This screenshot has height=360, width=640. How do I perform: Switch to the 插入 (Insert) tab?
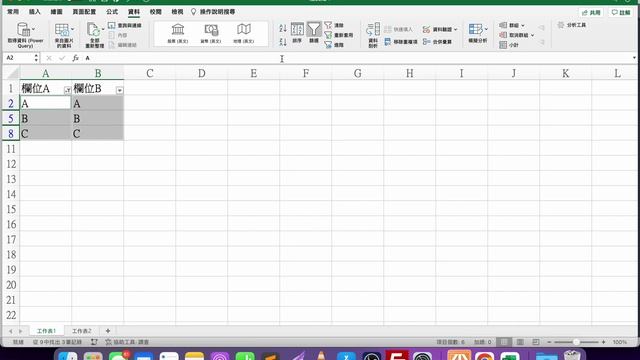pos(35,12)
